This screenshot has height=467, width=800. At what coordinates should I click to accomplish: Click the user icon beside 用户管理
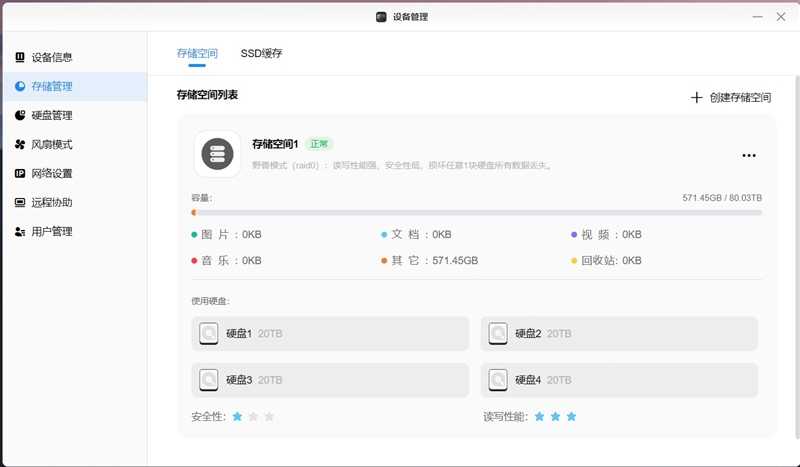20,232
